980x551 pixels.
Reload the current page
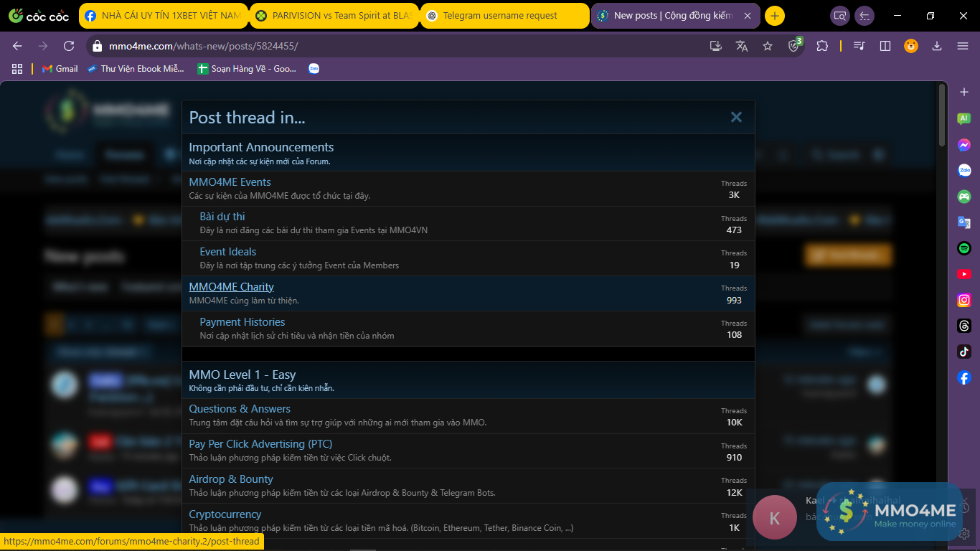click(x=69, y=46)
